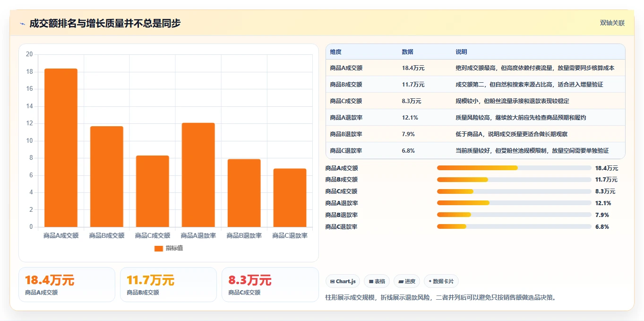
Task: Click the 商品B成交额 bar in chart
Action: click(x=107, y=176)
